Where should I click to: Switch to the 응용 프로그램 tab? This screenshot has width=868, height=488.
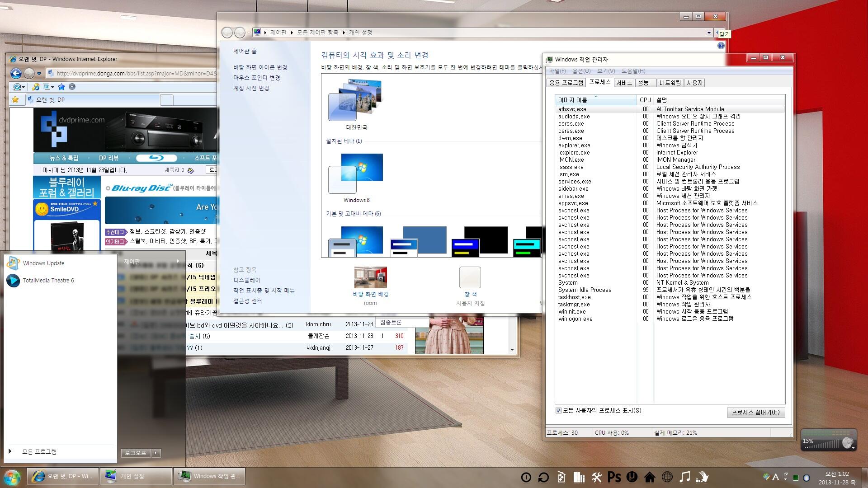point(566,83)
